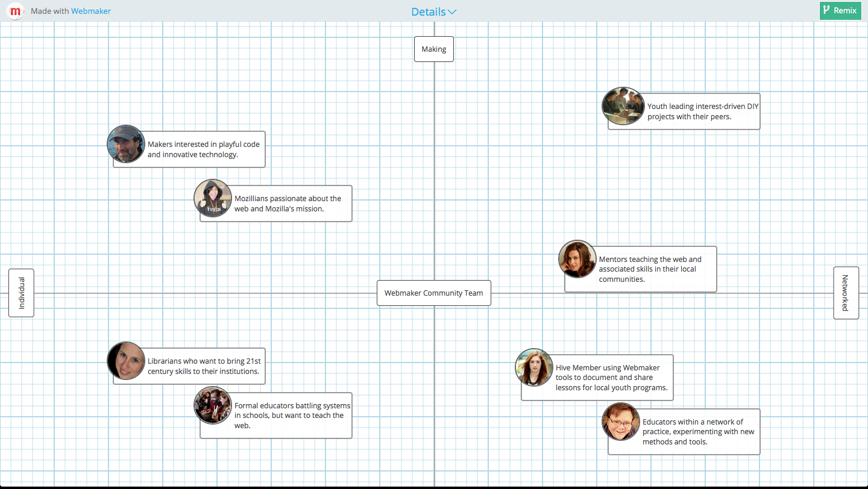
Task: Click the Webmaker logo icon
Action: tap(15, 11)
